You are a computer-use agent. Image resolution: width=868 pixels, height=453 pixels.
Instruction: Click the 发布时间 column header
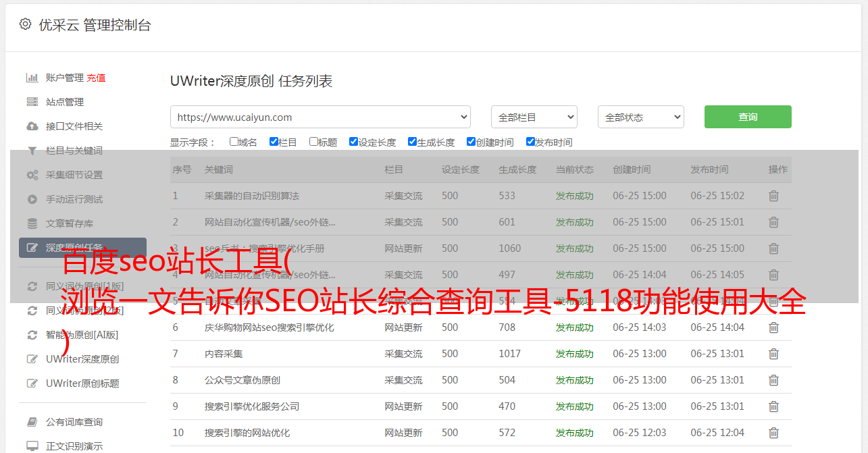[709, 169]
